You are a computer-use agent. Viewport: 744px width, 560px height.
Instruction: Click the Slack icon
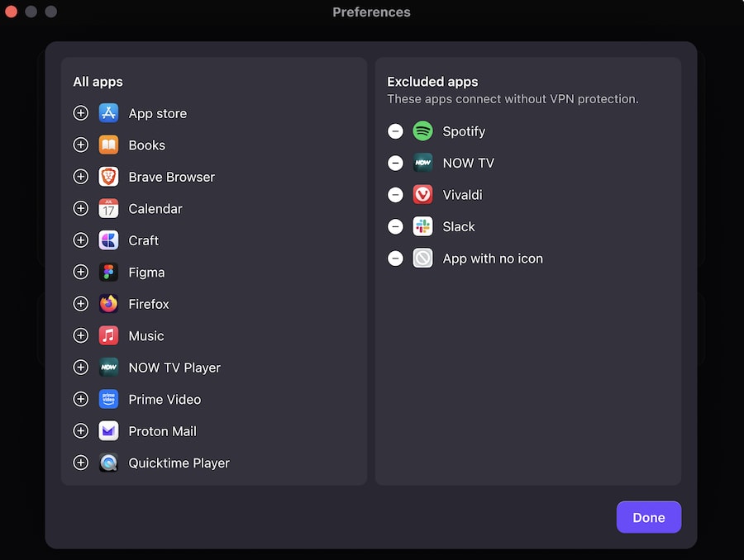click(x=422, y=226)
